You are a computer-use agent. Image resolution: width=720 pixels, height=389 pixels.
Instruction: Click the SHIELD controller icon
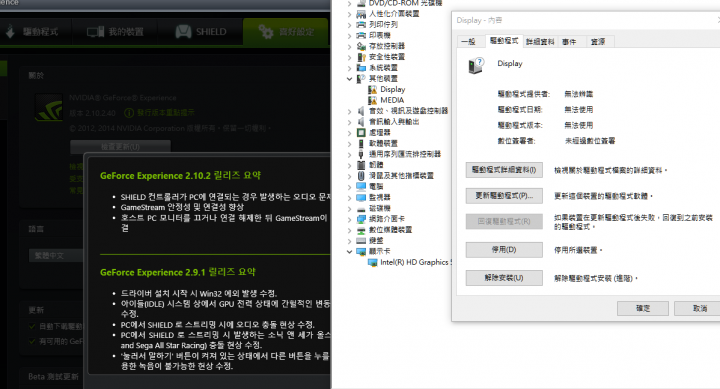tap(183, 32)
